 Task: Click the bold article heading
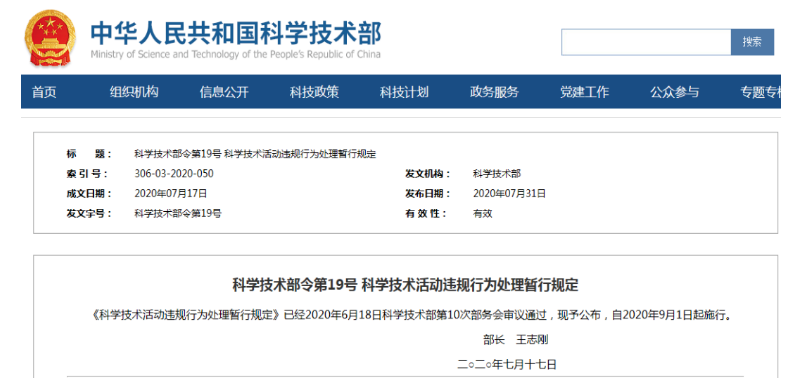tap(406, 285)
